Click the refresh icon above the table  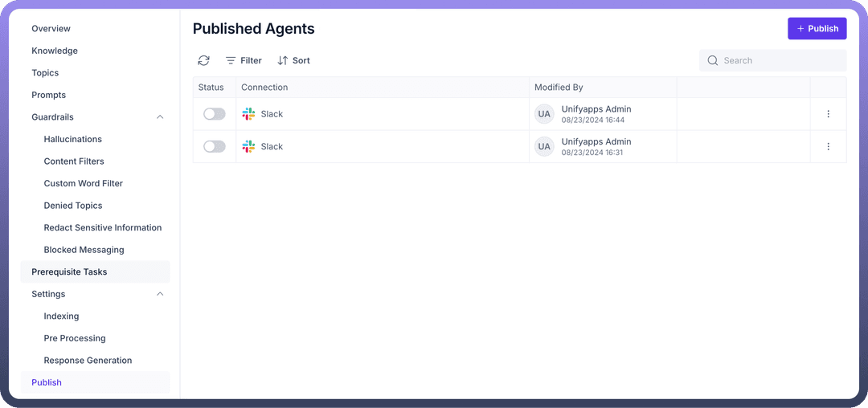204,60
